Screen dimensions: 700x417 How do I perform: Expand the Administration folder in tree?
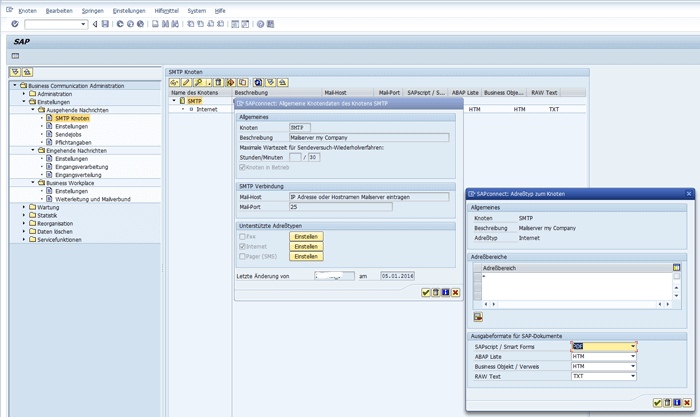pyautogui.click(x=24, y=94)
